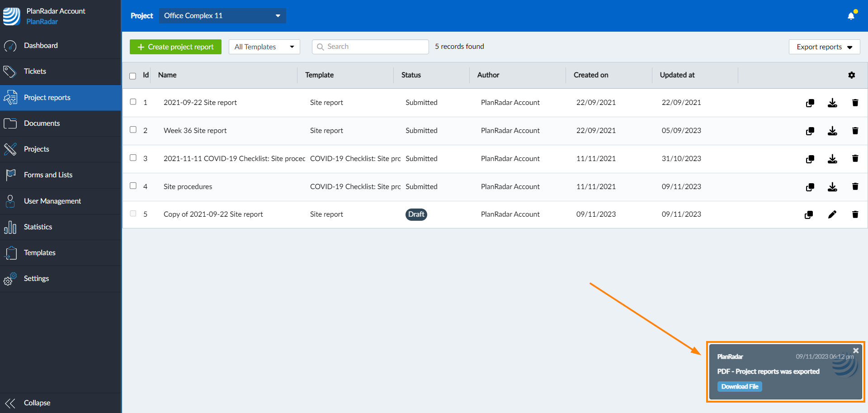Open Forms and Lists section

pos(48,175)
